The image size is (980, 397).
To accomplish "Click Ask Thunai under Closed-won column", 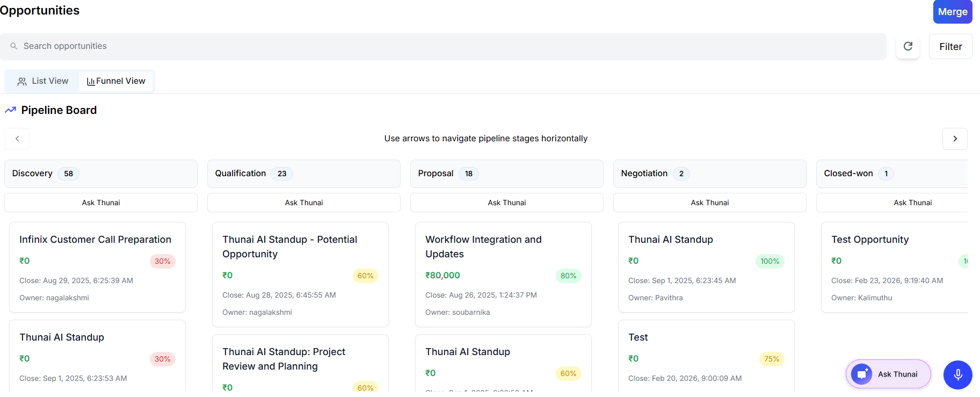I will tap(892, 203).
